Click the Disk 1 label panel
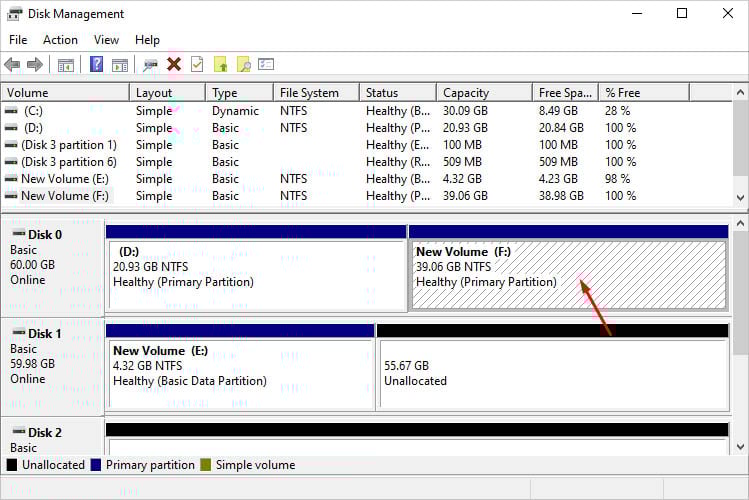Image resolution: width=749 pixels, height=500 pixels. (x=52, y=358)
